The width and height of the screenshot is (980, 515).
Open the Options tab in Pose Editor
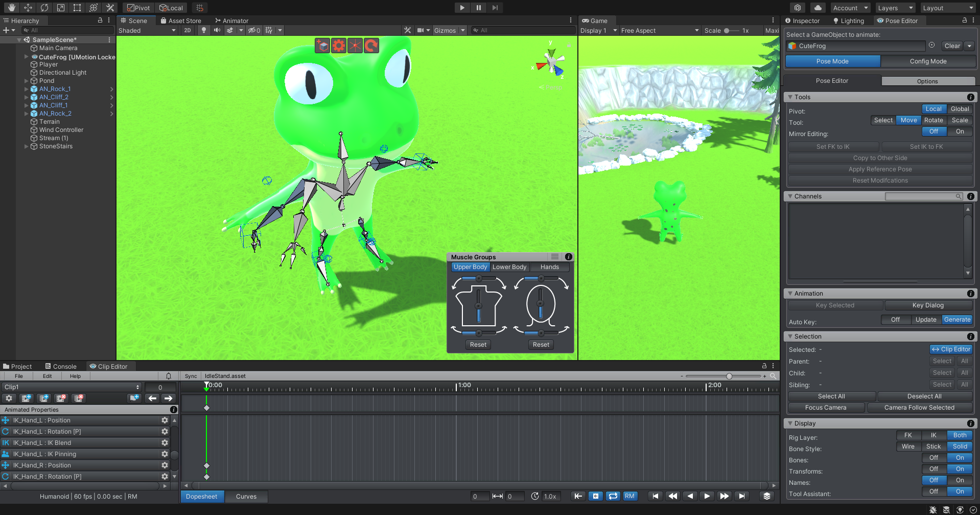pos(927,81)
